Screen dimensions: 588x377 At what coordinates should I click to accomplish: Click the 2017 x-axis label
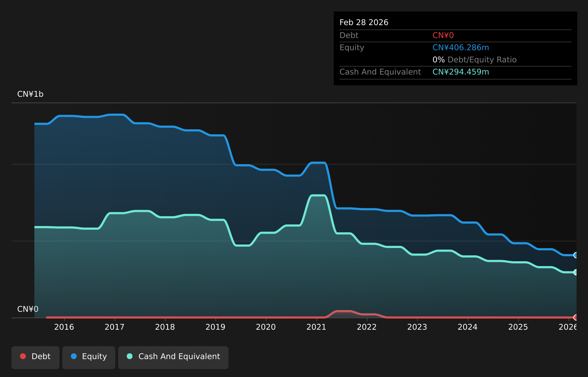coord(115,327)
